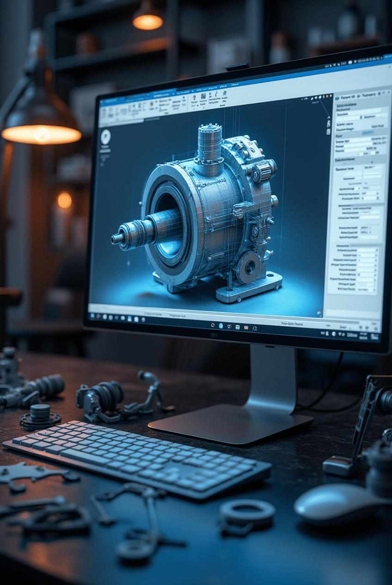Viewport: 392px width, 585px height.
Task: Click the rightmost blue tool icon in ribbon
Action: coord(225,93)
